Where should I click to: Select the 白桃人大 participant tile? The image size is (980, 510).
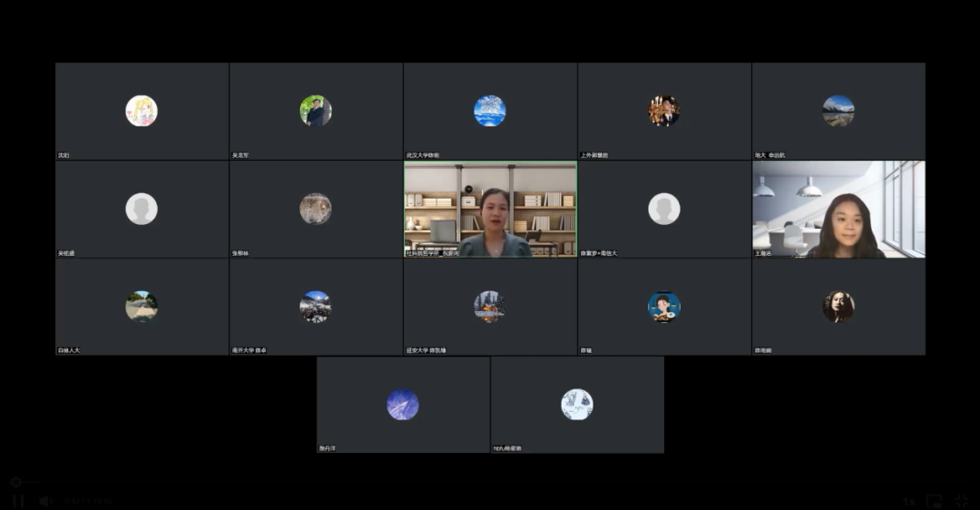(142, 307)
